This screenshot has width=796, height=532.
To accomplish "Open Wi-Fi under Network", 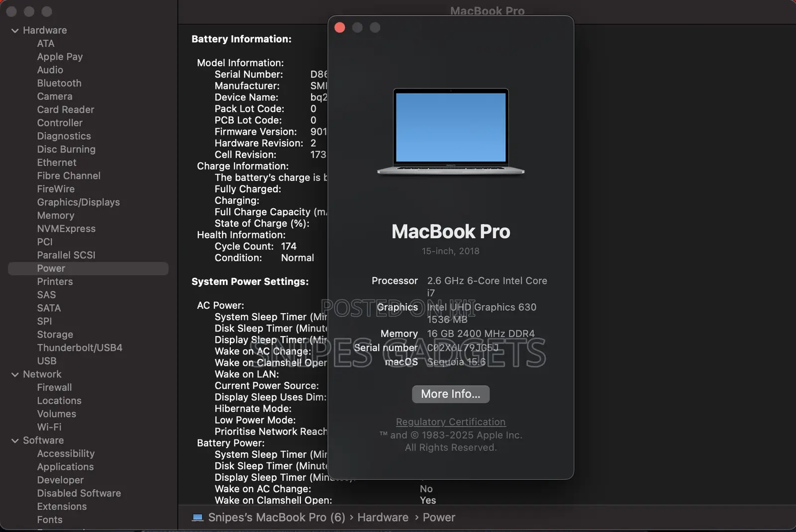I will [x=49, y=427].
